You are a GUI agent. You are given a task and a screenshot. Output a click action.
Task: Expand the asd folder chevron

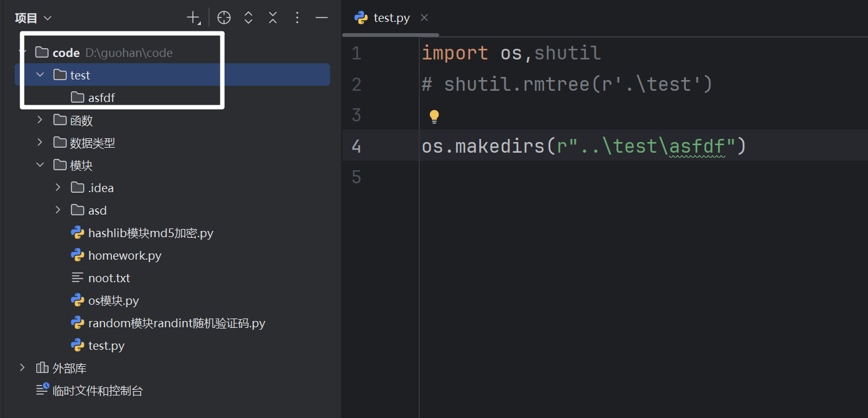pos(58,210)
